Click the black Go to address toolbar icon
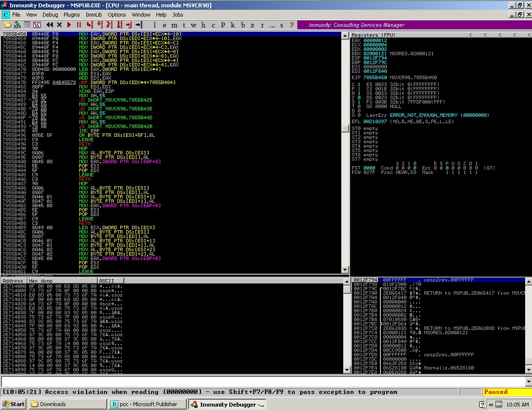 pyautogui.click(x=139, y=25)
